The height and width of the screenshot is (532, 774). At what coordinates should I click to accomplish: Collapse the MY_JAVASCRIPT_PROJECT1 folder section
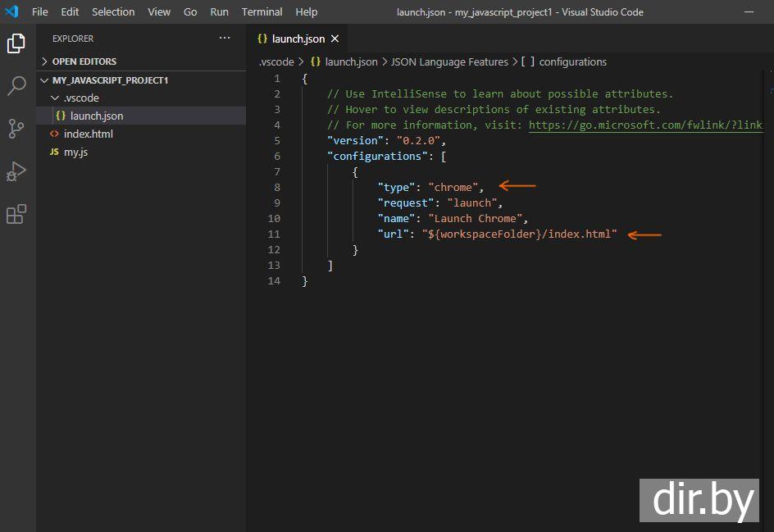110,81
